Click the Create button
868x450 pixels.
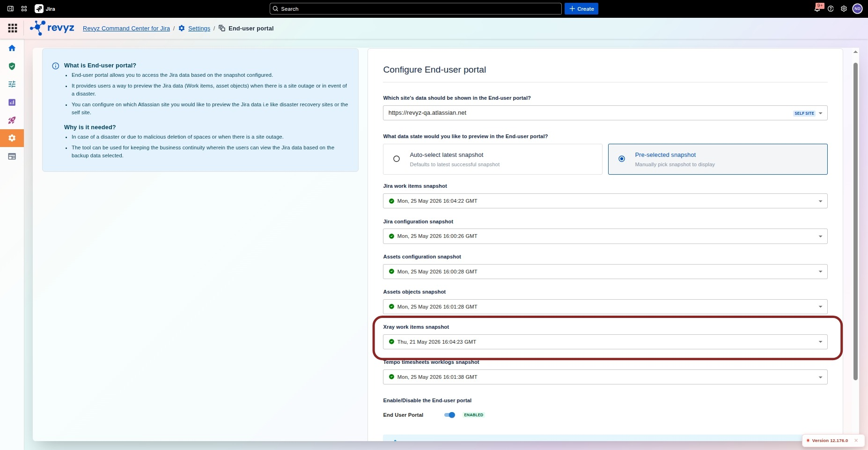click(581, 9)
